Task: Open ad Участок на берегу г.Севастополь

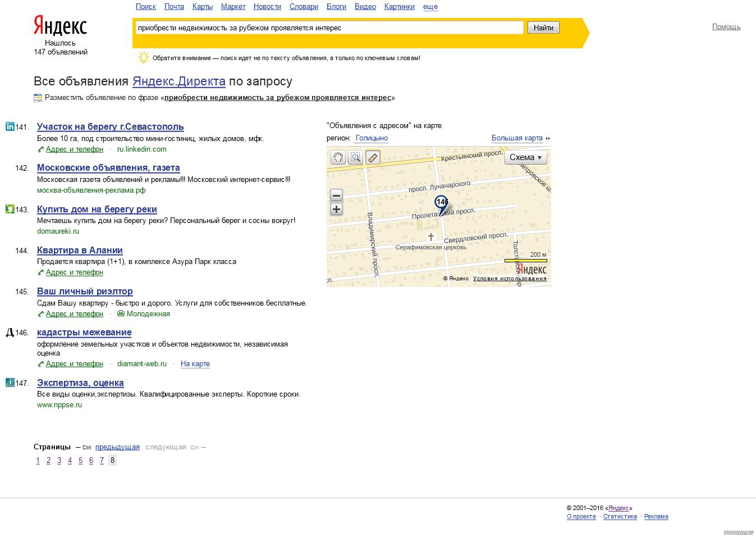Action: tap(111, 127)
